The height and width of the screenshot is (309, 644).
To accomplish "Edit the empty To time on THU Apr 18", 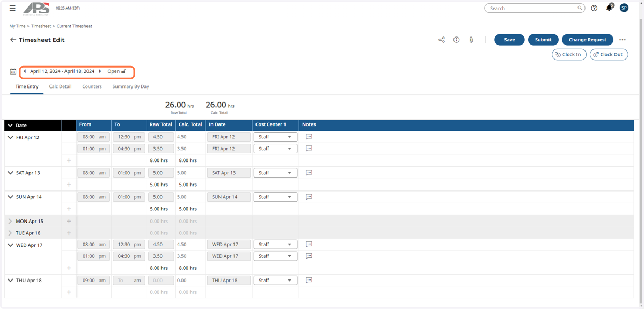I will click(x=129, y=280).
